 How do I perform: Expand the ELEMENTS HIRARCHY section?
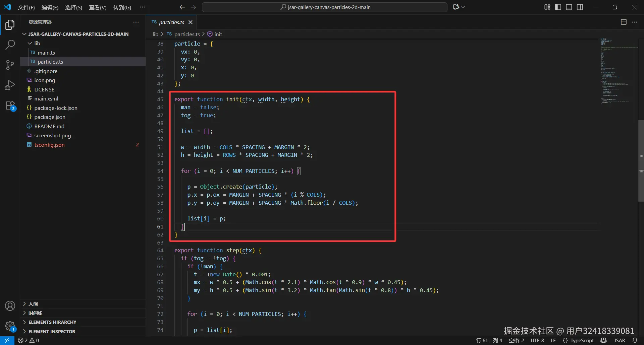(x=52, y=322)
